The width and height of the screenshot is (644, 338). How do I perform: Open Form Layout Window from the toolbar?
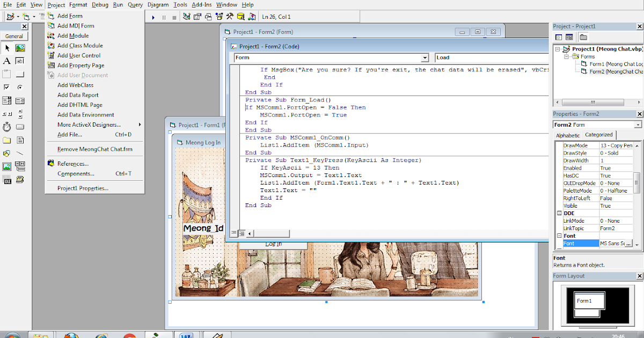click(x=208, y=17)
